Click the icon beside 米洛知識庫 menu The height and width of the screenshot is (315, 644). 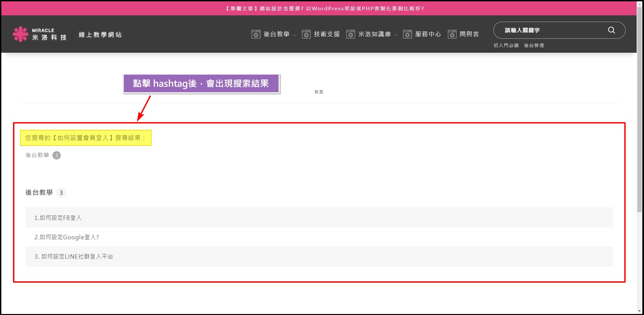pyautogui.click(x=351, y=34)
